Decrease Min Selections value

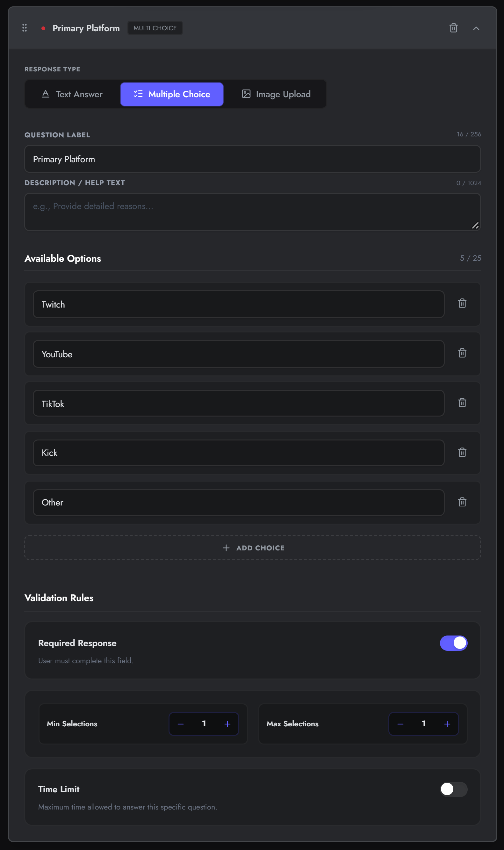181,724
